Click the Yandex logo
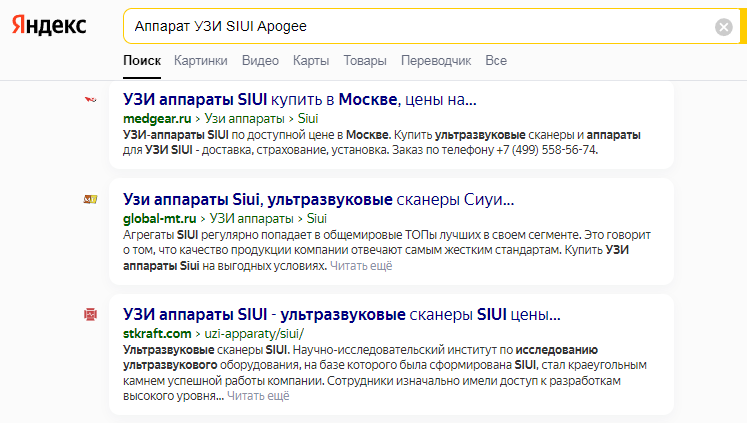 click(x=49, y=27)
